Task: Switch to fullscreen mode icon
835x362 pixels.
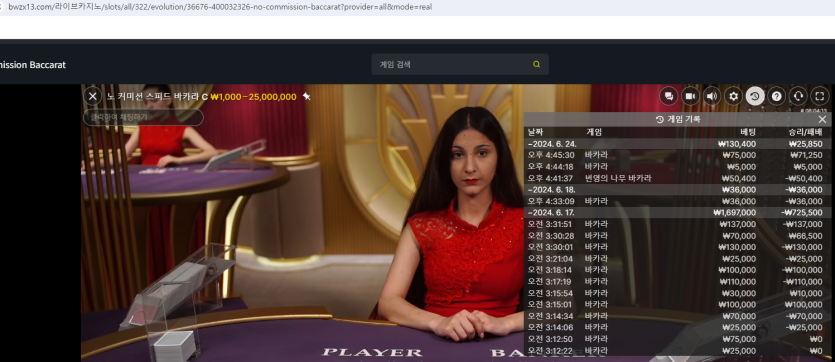Action: [820, 96]
